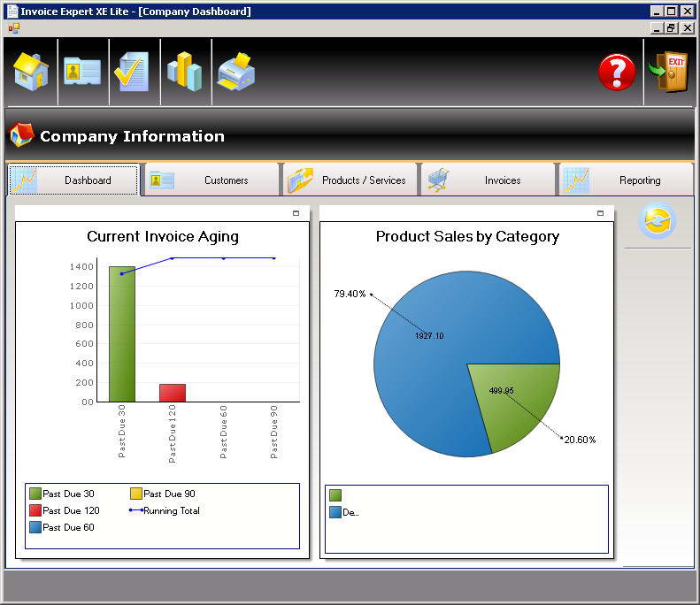Go to the Invoices tab
Viewport: 700px width, 605px height.
point(488,180)
